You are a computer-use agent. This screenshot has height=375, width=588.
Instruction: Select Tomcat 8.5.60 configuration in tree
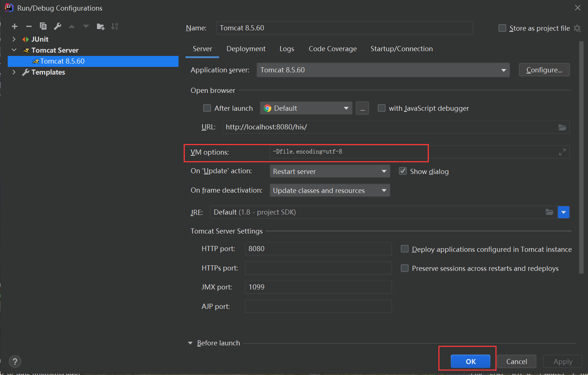click(x=93, y=61)
